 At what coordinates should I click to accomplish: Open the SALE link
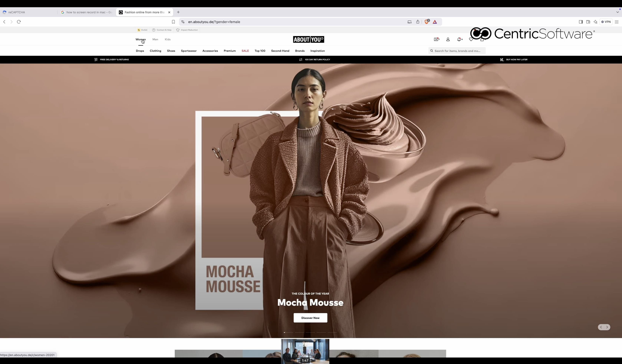245,51
